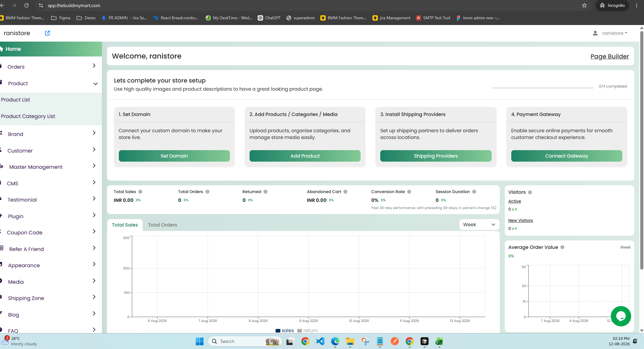Switch to Total Sales chart tab
Image resolution: width=644 pixels, height=349 pixels.
[125, 225]
